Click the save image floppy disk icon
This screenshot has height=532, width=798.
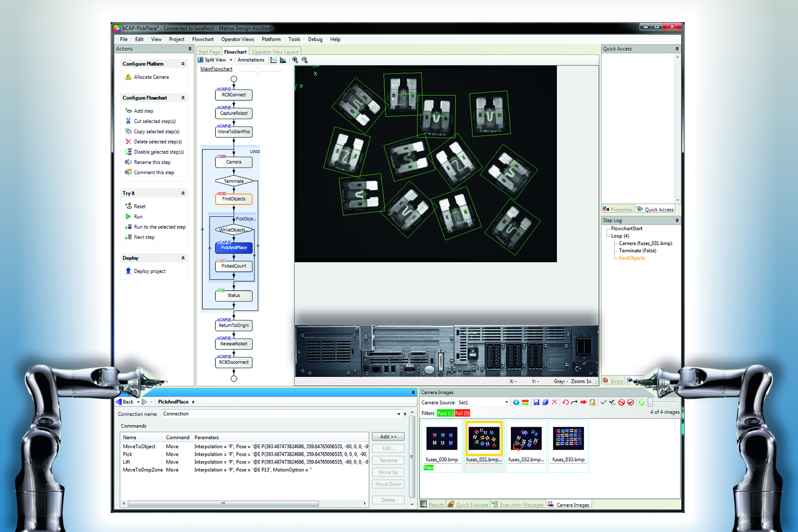tap(536, 402)
